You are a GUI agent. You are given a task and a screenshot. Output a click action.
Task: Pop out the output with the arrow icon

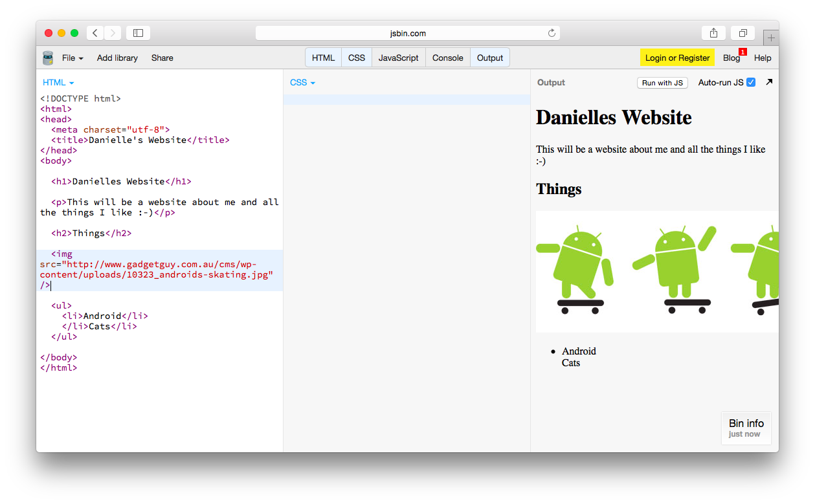(769, 82)
